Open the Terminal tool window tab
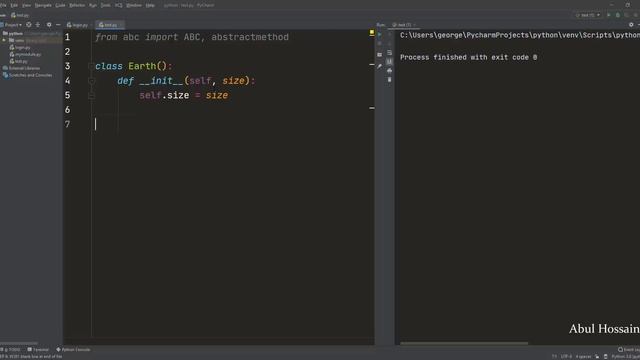 (x=38, y=350)
